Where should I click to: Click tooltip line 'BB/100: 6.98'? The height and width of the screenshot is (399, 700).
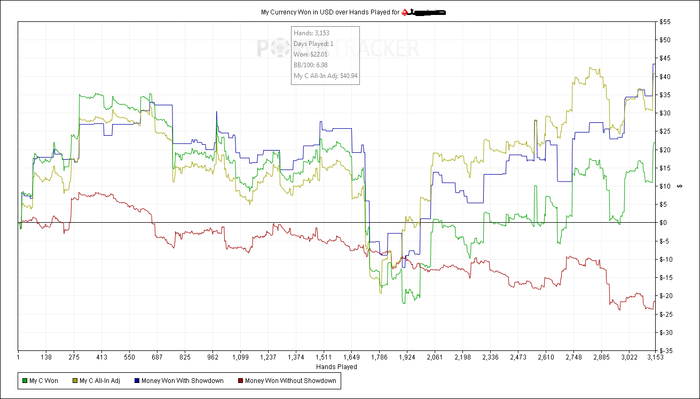(x=311, y=65)
